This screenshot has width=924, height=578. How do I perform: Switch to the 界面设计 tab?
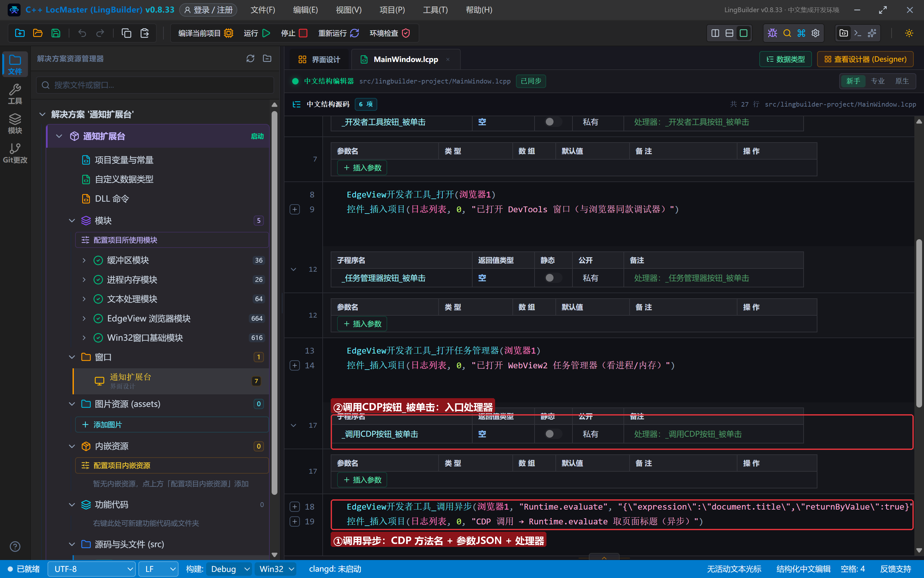coord(319,59)
